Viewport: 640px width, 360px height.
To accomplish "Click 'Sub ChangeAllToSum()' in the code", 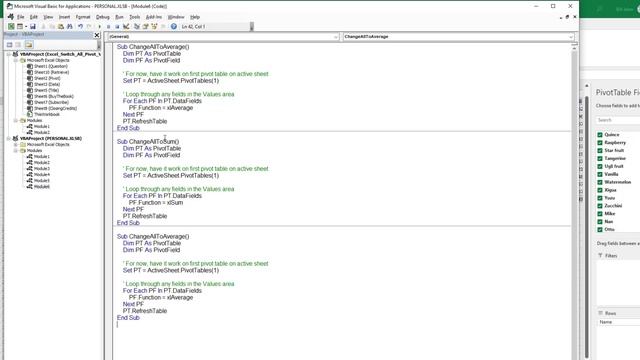I will pyautogui.click(x=148, y=142).
